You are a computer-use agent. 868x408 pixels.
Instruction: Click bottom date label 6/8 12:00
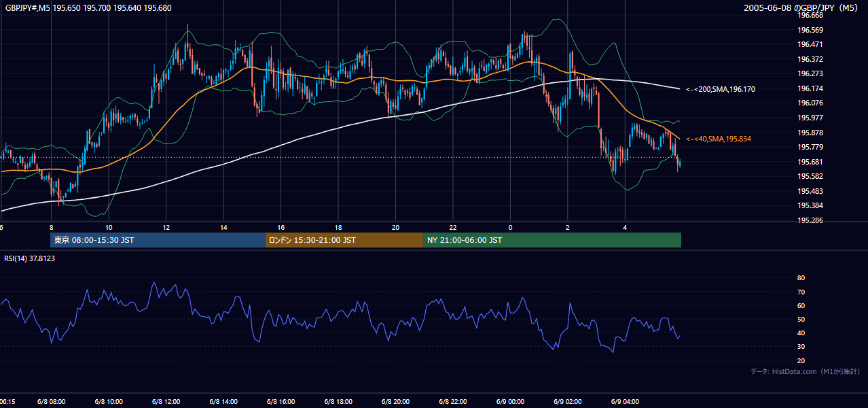coord(166,402)
